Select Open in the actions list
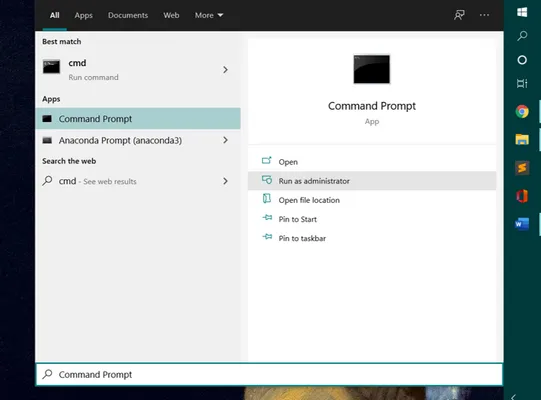The height and width of the screenshot is (400, 541). click(372, 162)
